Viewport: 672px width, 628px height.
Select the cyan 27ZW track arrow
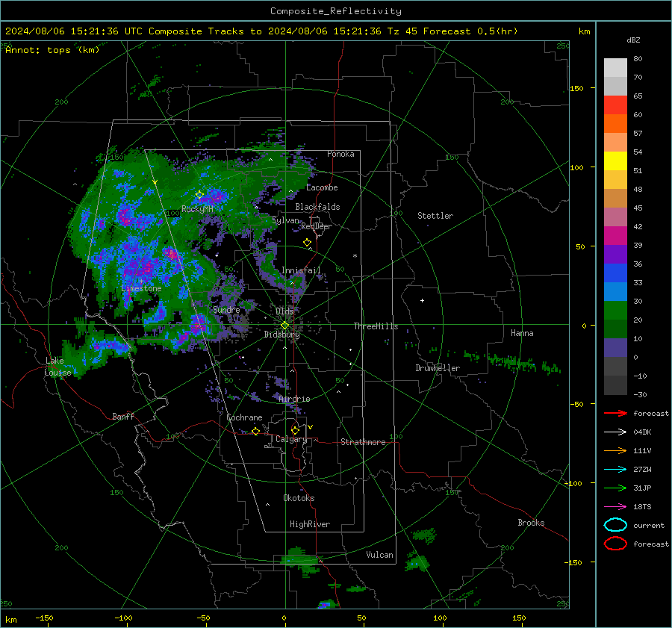[x=615, y=469]
